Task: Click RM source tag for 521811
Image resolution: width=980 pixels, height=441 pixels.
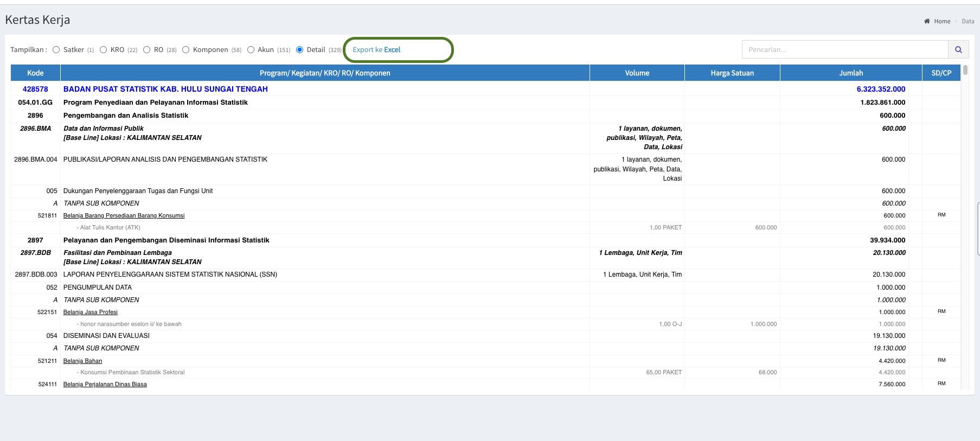Action: tap(941, 215)
